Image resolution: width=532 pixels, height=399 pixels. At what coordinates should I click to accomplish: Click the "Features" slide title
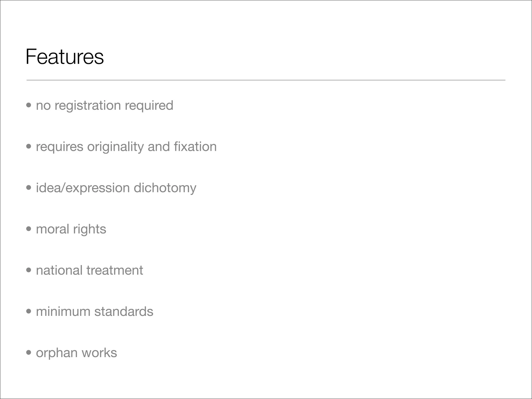click(x=65, y=57)
